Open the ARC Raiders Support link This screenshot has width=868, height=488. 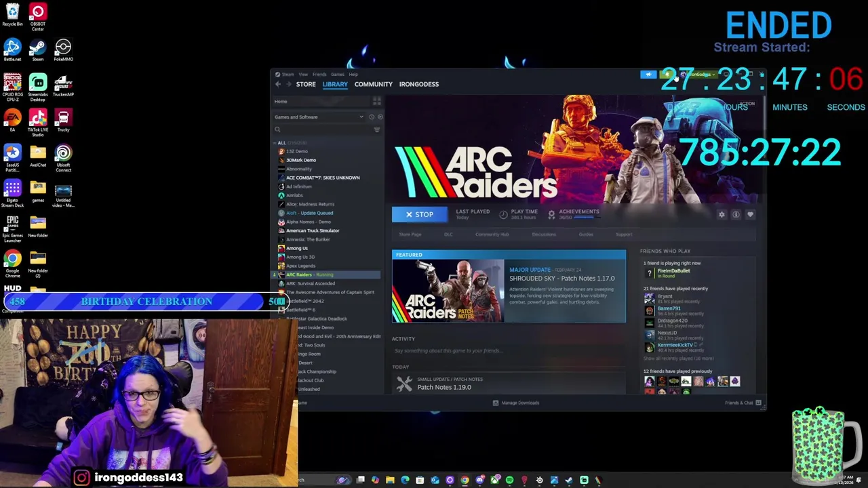pos(624,235)
